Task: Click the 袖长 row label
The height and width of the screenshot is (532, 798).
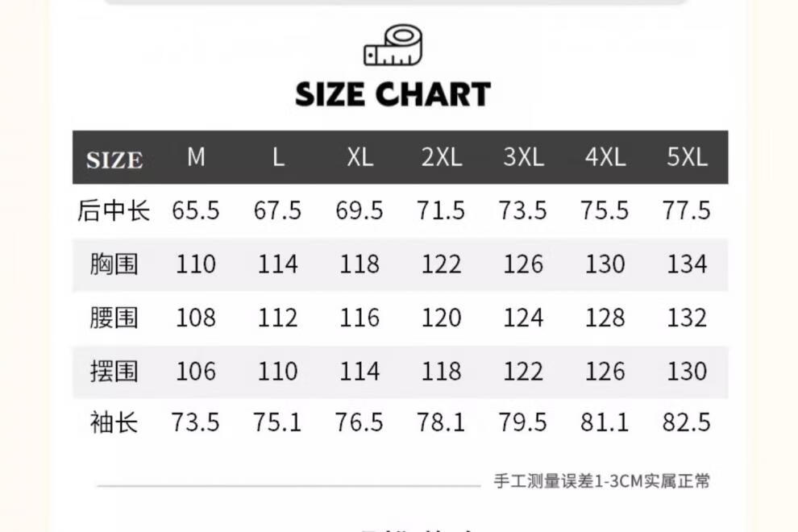Action: pos(114,422)
